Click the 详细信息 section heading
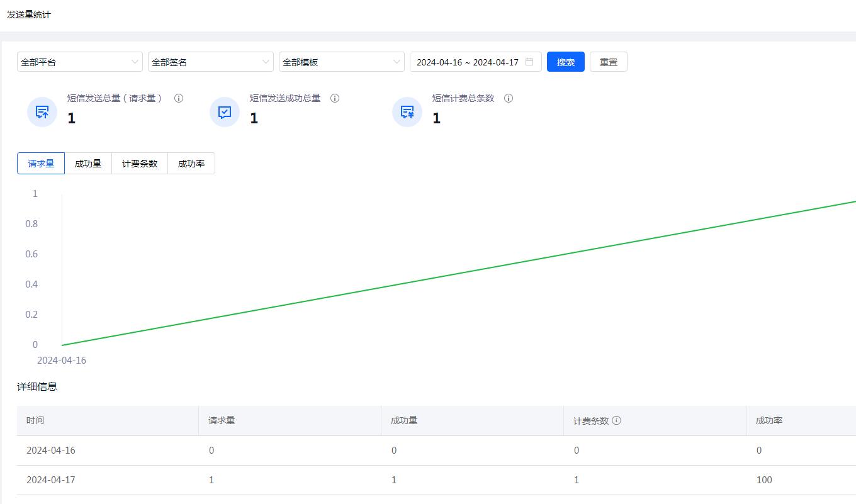This screenshot has height=504, width=856. tap(37, 386)
